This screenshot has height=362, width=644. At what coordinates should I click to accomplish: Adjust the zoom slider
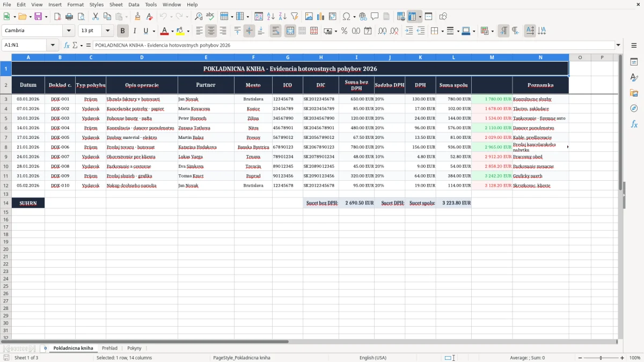[601, 358]
